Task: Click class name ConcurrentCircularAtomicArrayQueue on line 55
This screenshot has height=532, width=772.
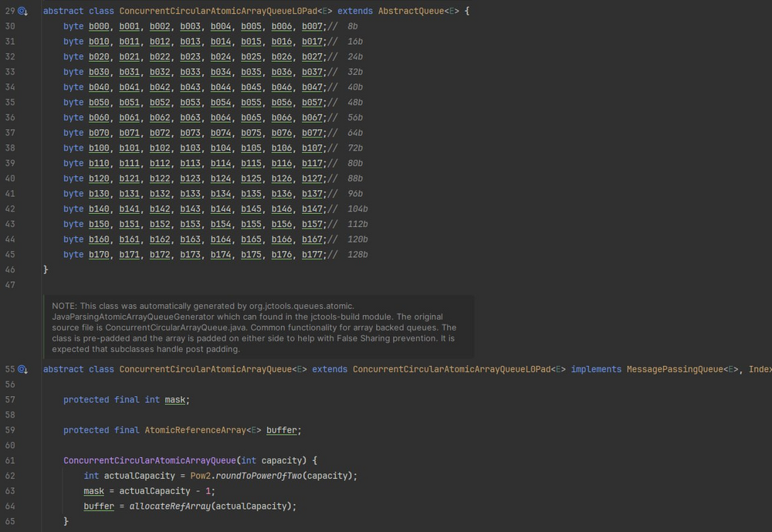Action: point(205,369)
